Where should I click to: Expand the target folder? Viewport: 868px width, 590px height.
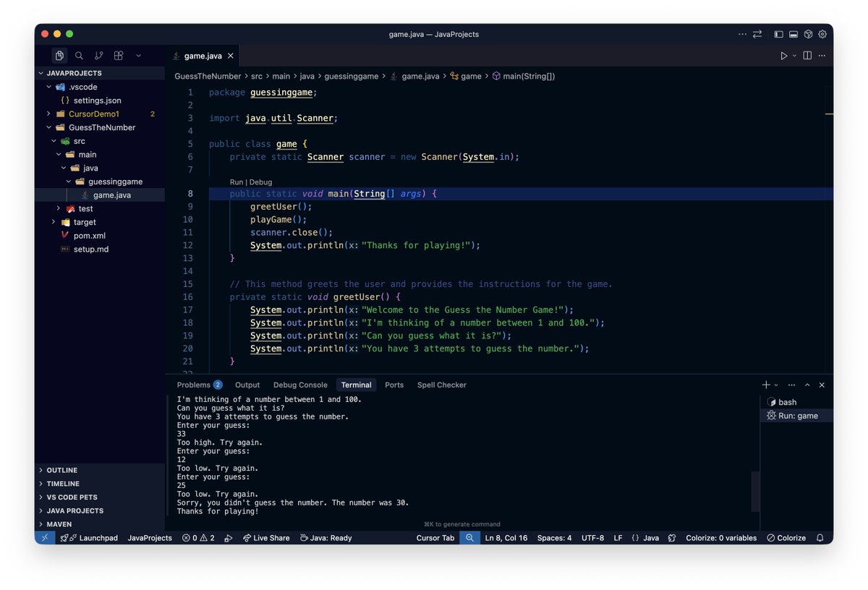pos(100,222)
